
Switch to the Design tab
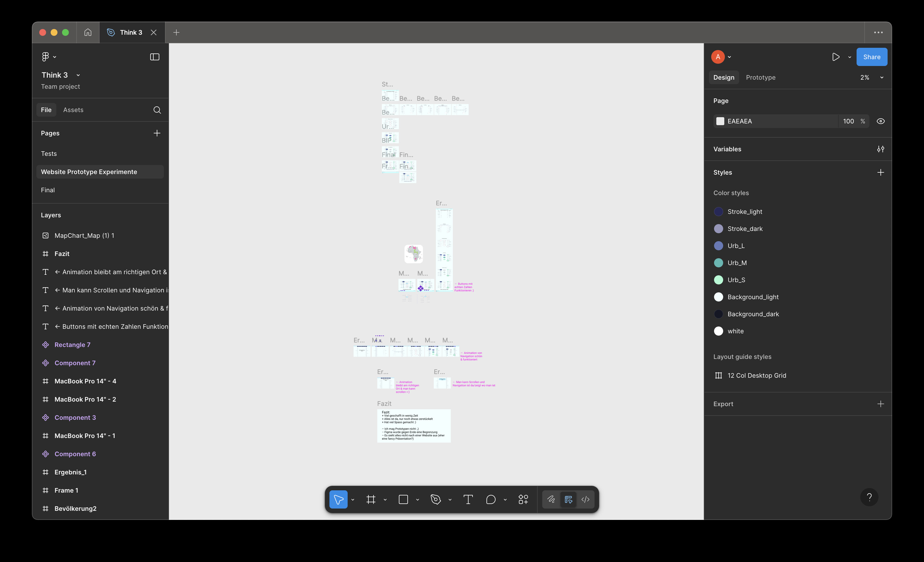click(724, 77)
